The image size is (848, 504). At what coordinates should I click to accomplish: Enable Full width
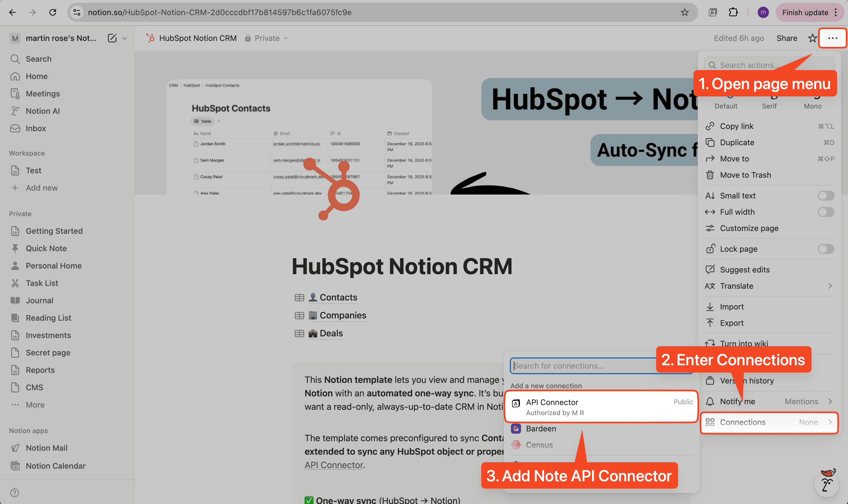826,212
